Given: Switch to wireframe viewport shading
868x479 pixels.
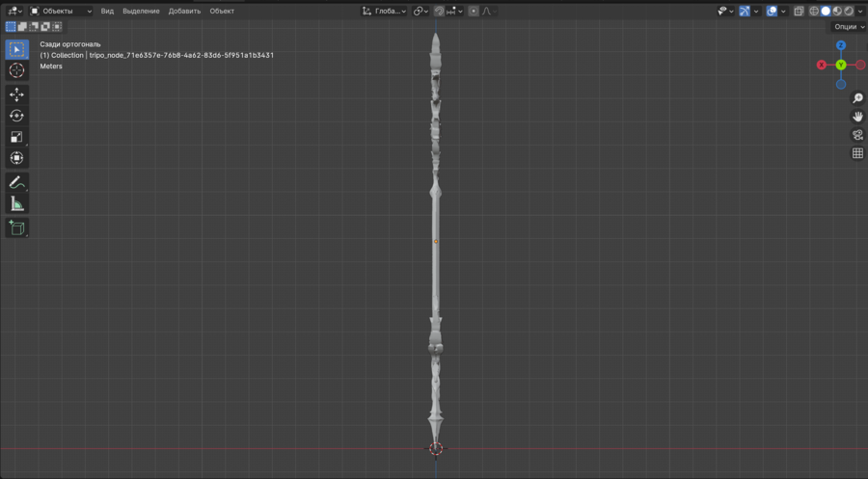Looking at the screenshot, I should click(x=814, y=12).
